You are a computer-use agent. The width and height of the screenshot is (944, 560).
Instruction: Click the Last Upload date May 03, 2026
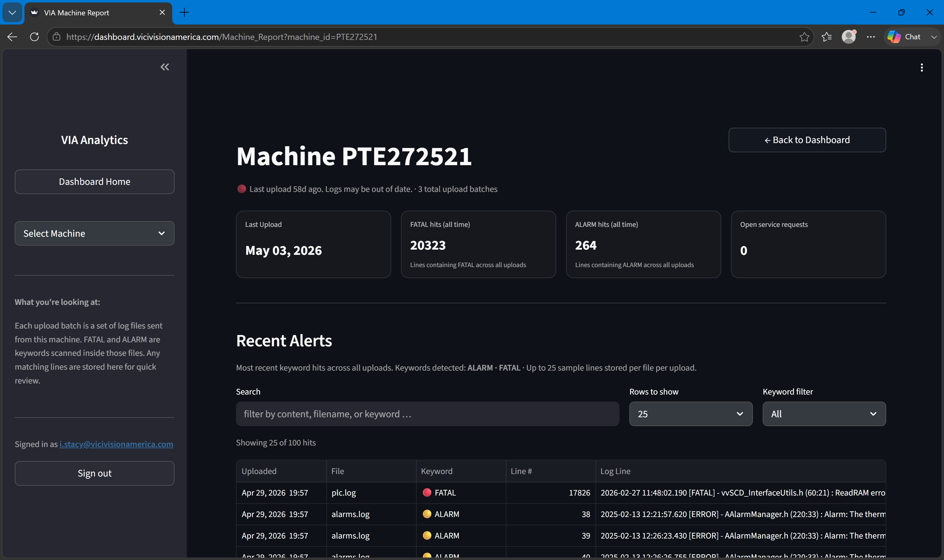(x=284, y=250)
